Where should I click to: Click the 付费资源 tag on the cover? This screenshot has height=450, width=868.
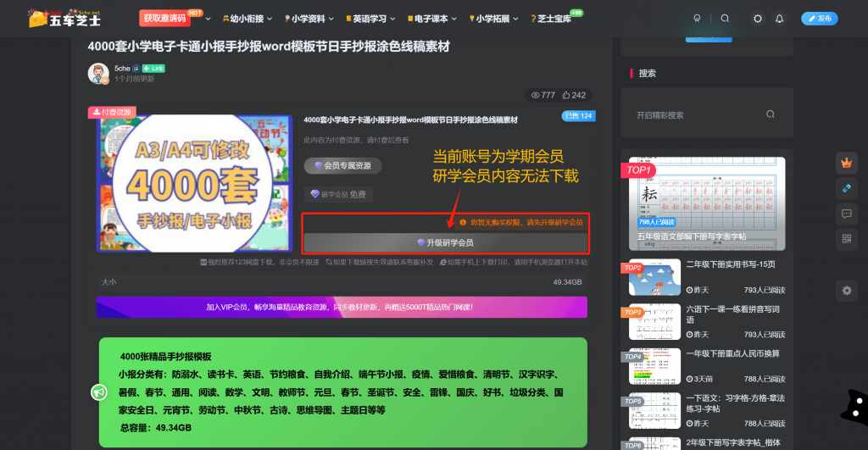[112, 112]
